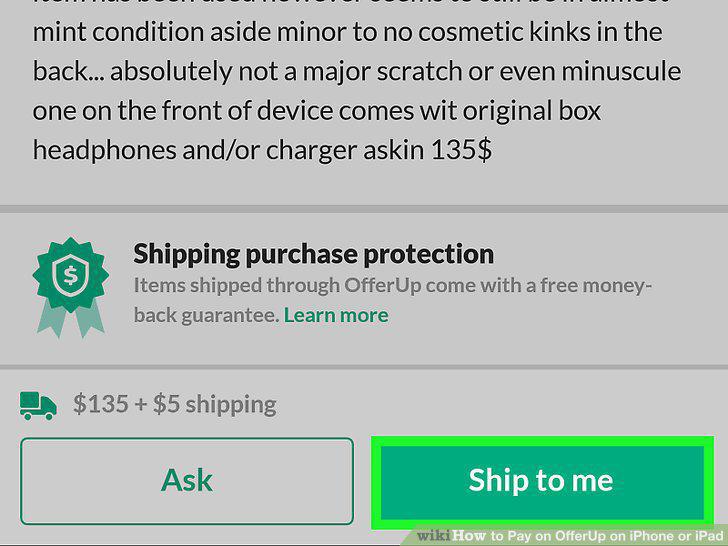Tap the delivery truck icon
This screenshot has width=728, height=546.
pos(38,406)
